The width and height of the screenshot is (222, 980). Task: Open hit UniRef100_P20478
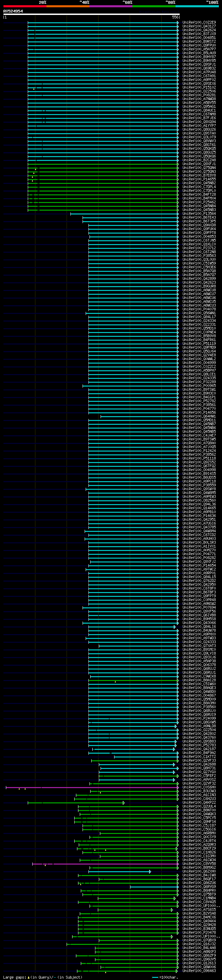click(x=199, y=932)
